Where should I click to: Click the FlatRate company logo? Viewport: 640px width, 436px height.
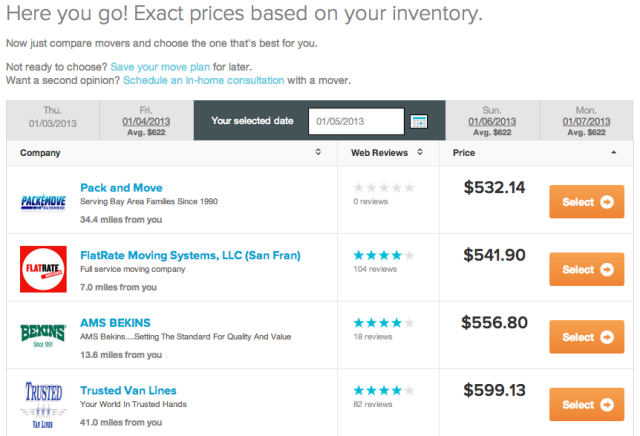coord(43,269)
